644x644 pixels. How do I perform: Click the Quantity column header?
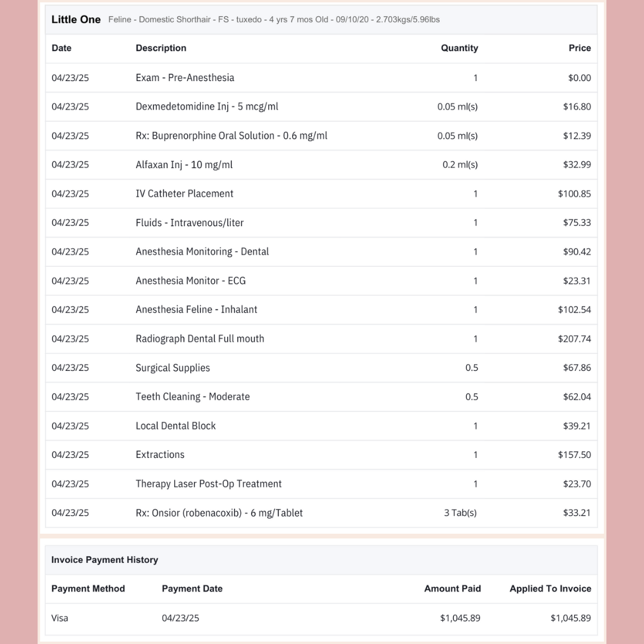(459, 48)
